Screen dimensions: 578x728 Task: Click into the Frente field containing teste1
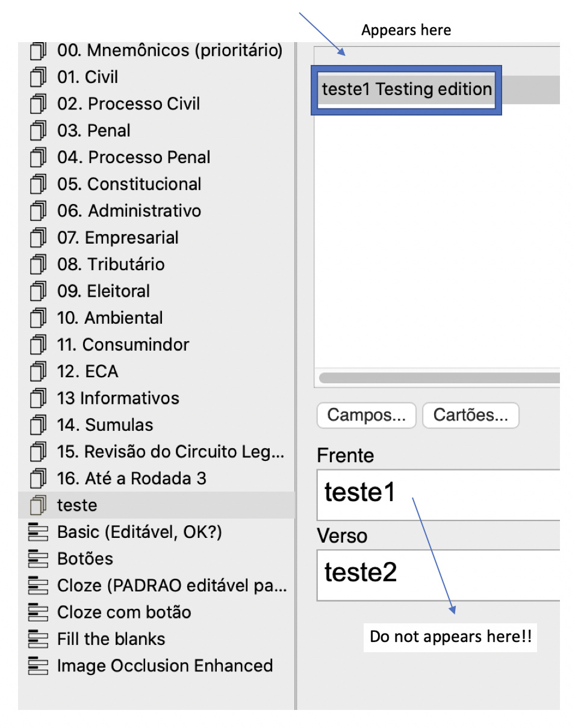coord(438,495)
